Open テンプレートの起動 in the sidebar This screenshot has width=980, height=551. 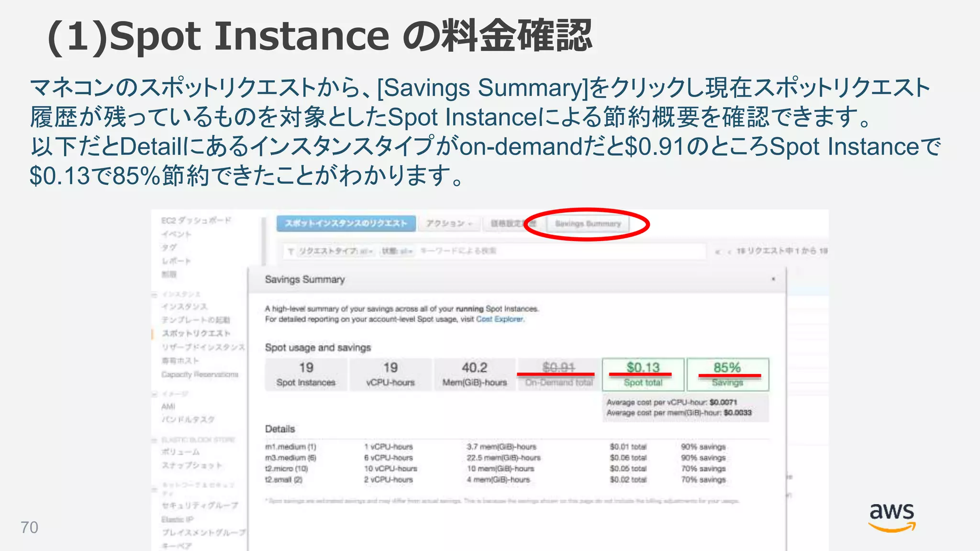point(196,320)
